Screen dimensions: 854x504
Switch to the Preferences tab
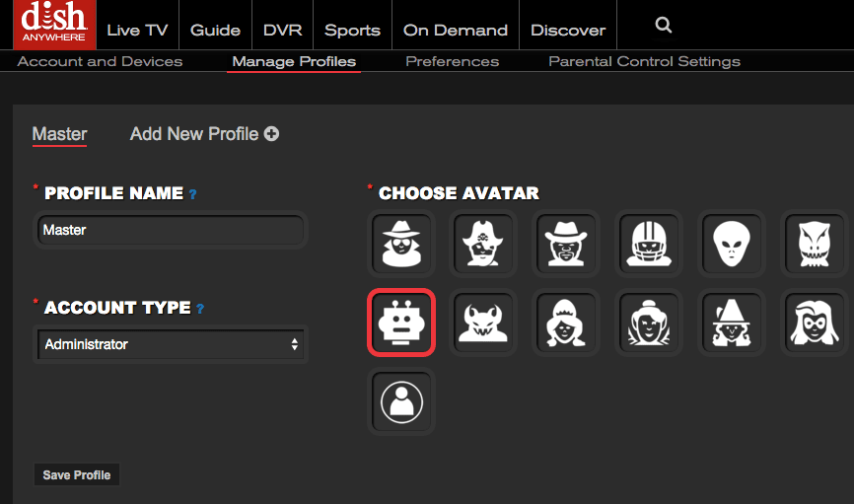[x=452, y=61]
